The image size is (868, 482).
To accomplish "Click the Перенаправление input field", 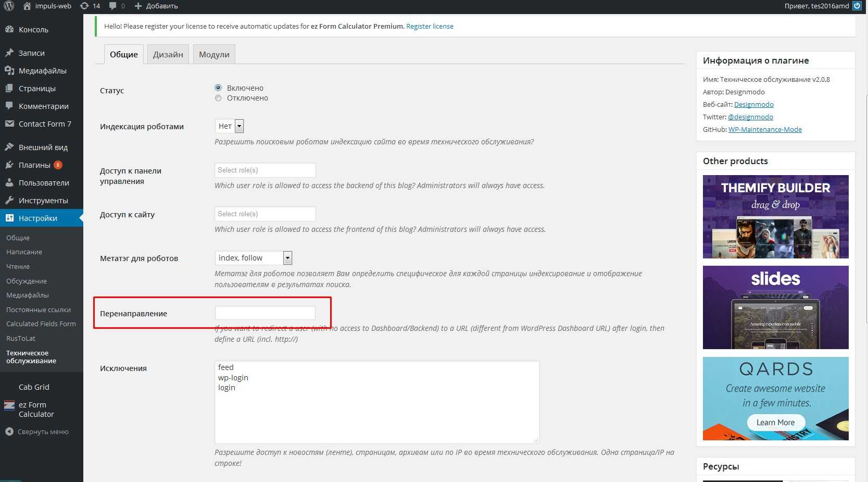I will click(x=265, y=313).
